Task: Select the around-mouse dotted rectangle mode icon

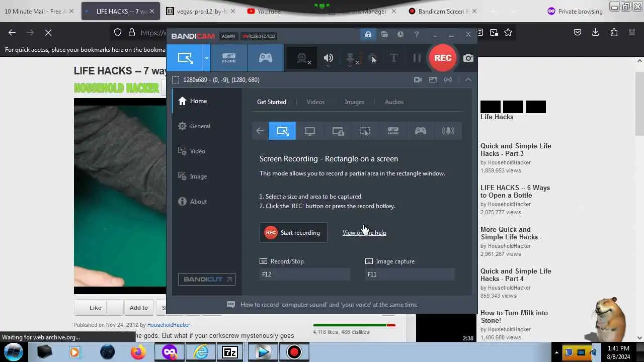Action: coord(365,131)
